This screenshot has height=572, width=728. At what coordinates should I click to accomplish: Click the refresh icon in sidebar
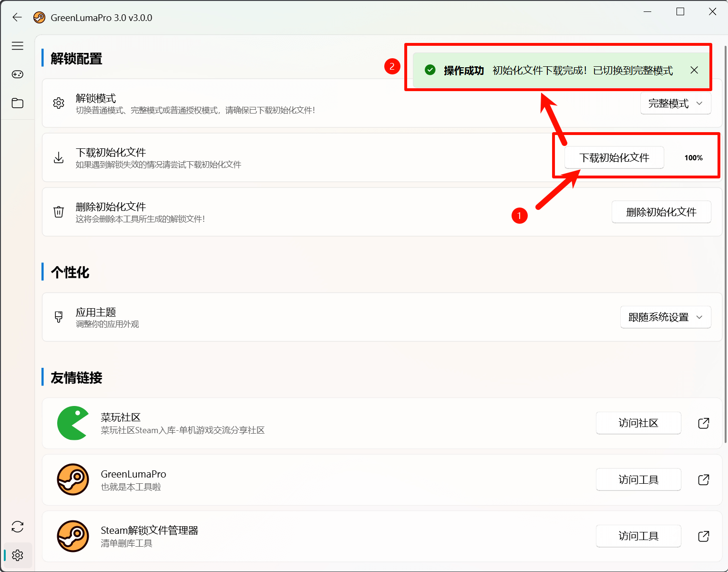click(x=18, y=527)
